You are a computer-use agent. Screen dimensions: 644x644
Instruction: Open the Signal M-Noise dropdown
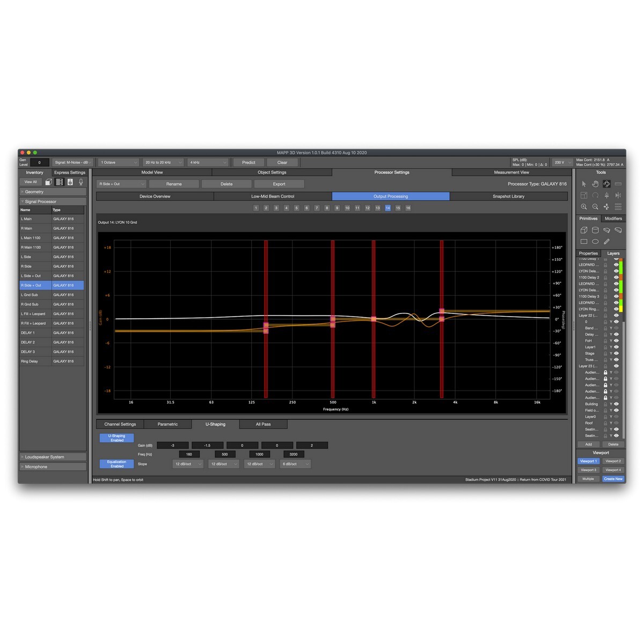pyautogui.click(x=73, y=163)
